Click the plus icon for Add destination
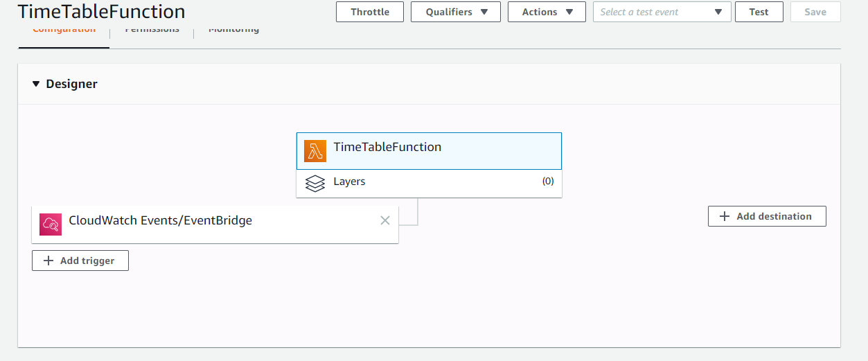Viewport: 868px width, 361px height. pos(725,216)
